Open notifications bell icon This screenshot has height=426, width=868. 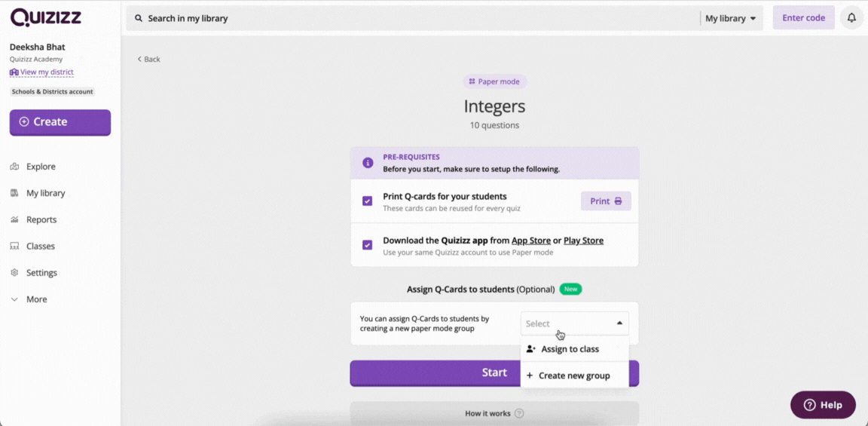(851, 18)
